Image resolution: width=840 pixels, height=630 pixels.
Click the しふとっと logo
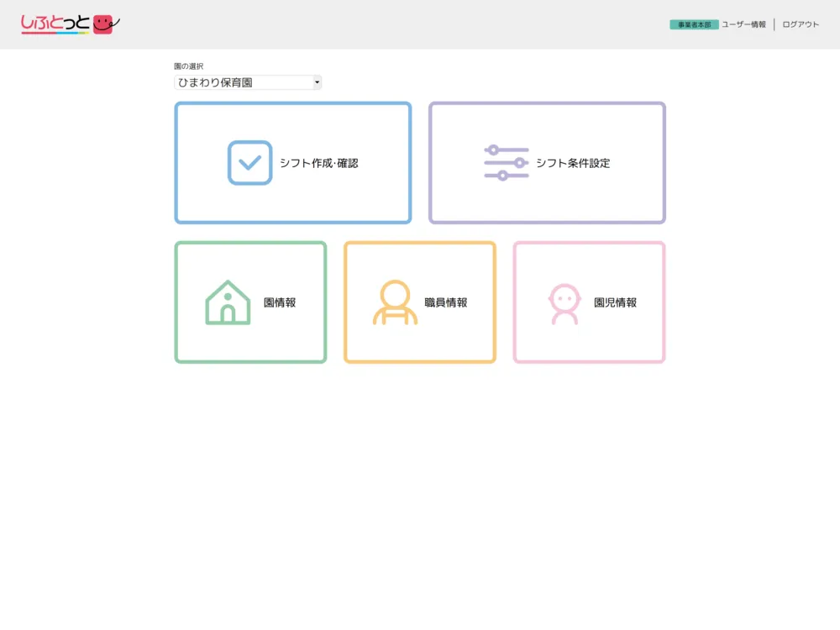(70, 24)
